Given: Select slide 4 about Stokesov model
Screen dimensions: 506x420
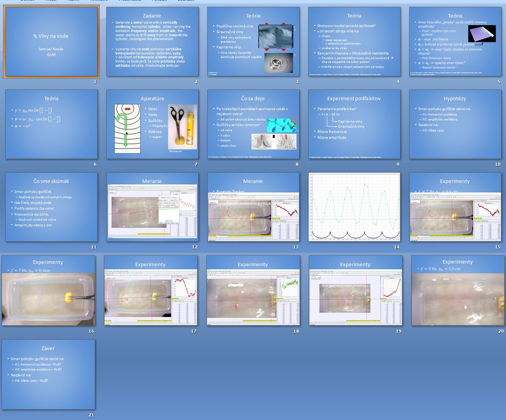Looking at the screenshot, I should coord(354,42).
